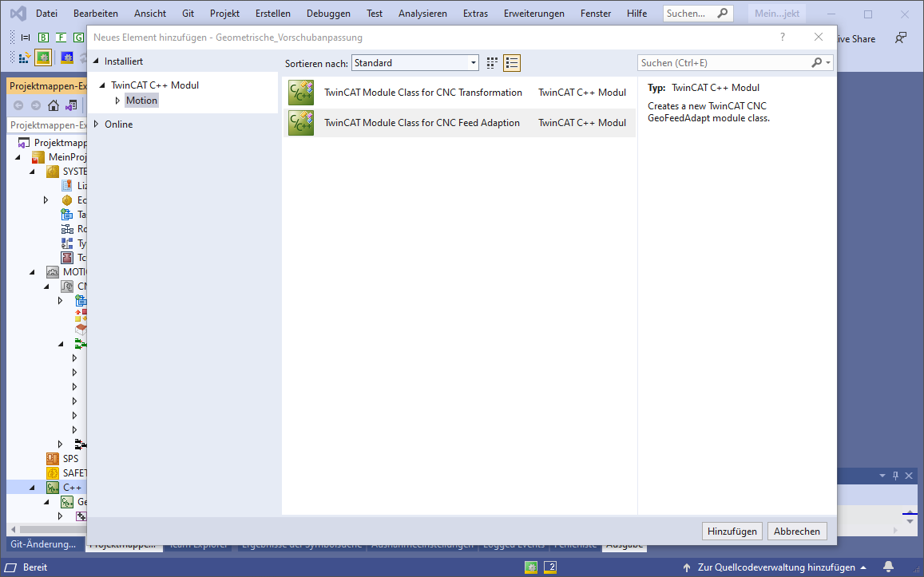Select the TwinCAT C++ Modul category label
924x577 pixels.
155,85
